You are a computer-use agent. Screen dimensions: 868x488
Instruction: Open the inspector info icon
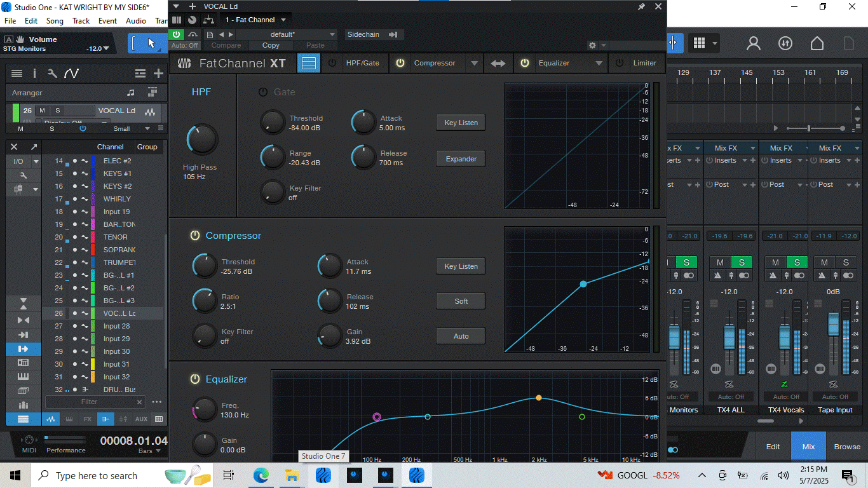34,74
